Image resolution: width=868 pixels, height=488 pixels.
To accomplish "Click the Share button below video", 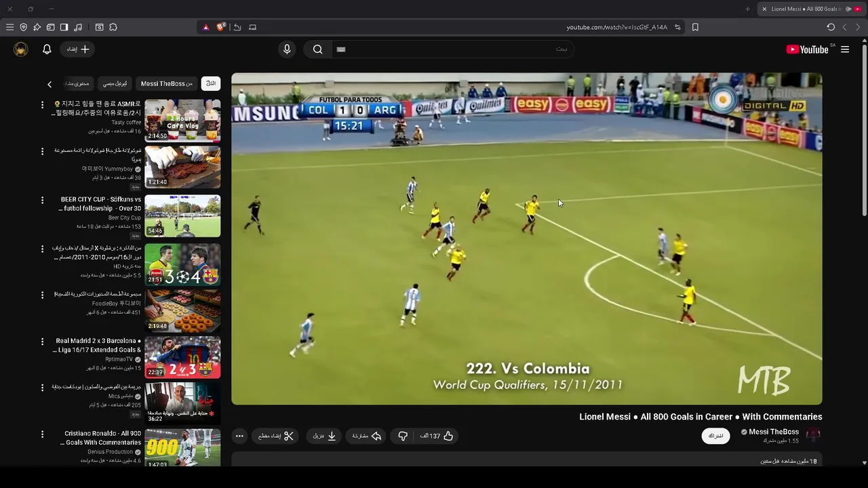I will tap(367, 436).
